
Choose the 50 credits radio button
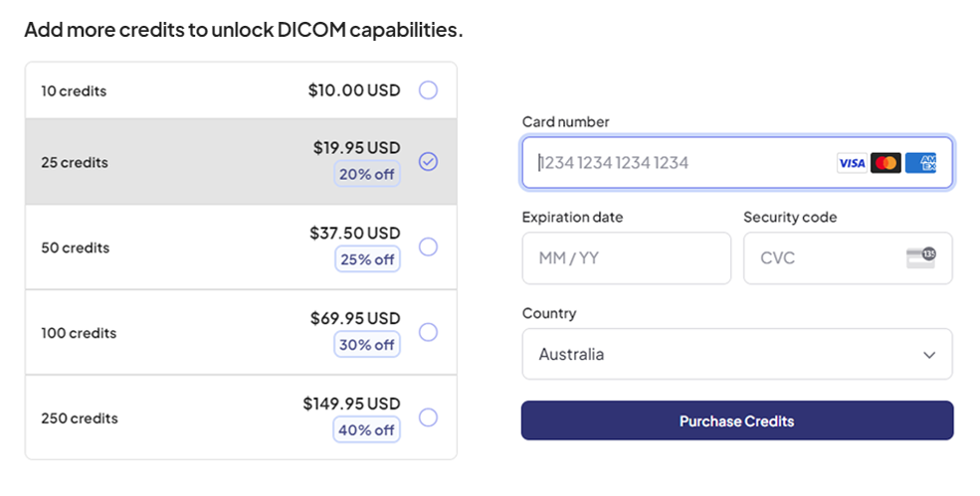pos(428,247)
